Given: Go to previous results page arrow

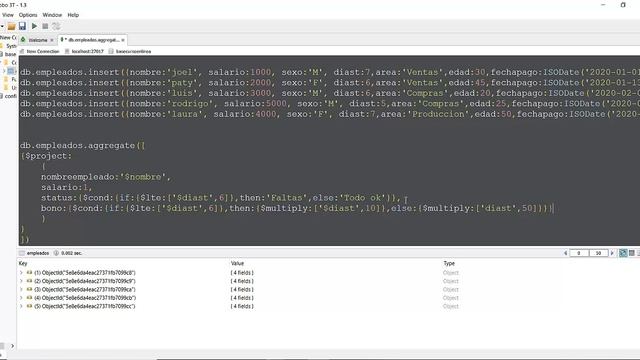Looking at the screenshot, I should 566,253.
